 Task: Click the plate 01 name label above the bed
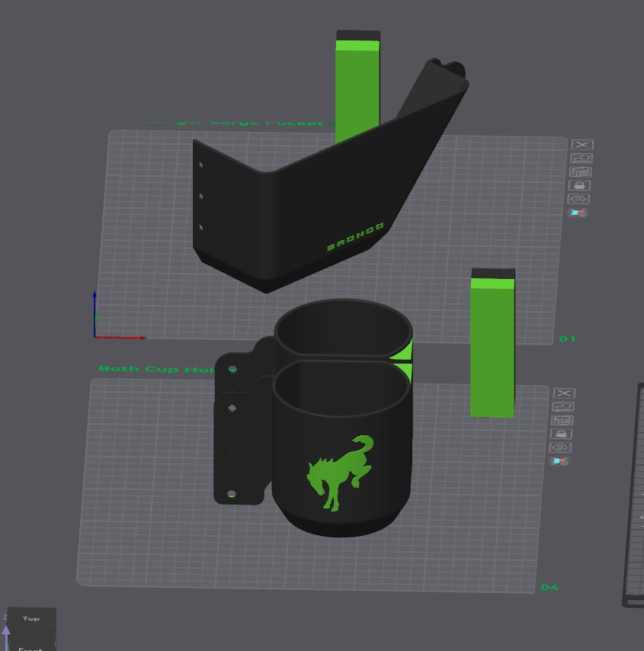232,123
